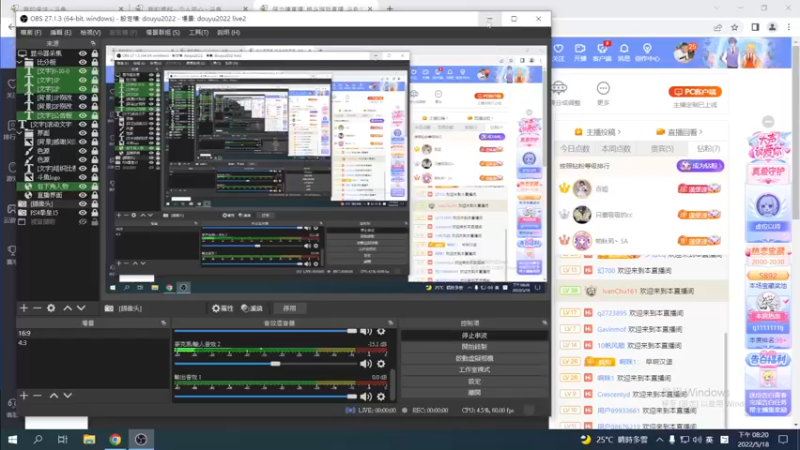
Task: Open Windows Start menu
Action: [12, 439]
